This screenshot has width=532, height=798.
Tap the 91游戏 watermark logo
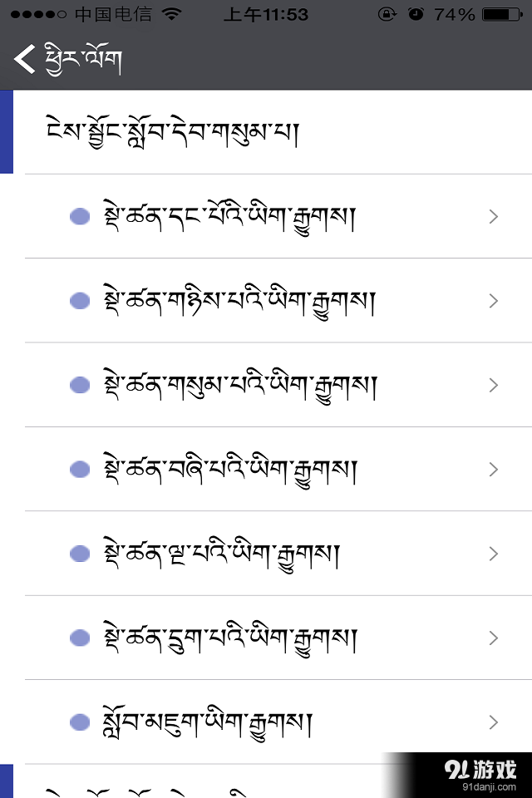(x=480, y=773)
